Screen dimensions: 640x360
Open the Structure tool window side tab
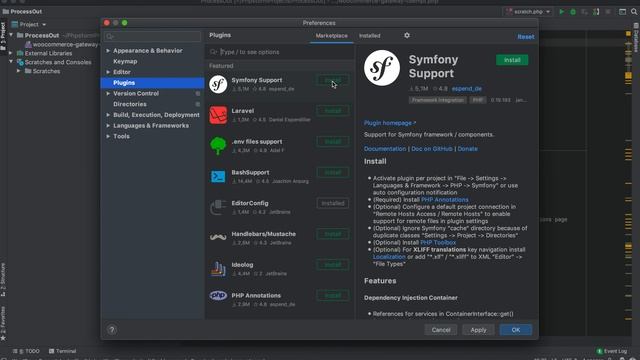[x=3, y=280]
